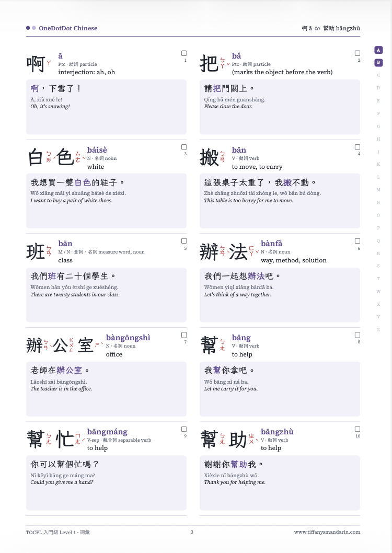Jump to section A in alphabet index
Viewport: 392px width, 553px height.
coord(378,50)
